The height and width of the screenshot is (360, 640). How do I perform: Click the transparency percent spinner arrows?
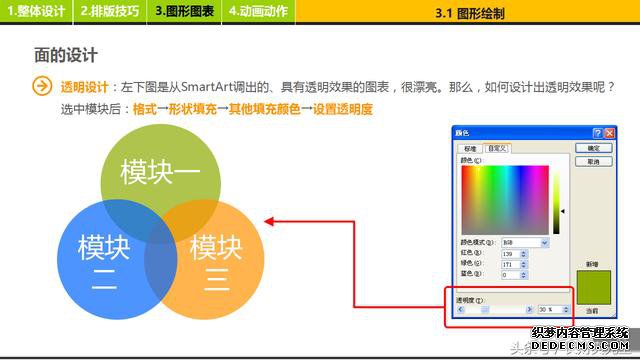[566, 309]
